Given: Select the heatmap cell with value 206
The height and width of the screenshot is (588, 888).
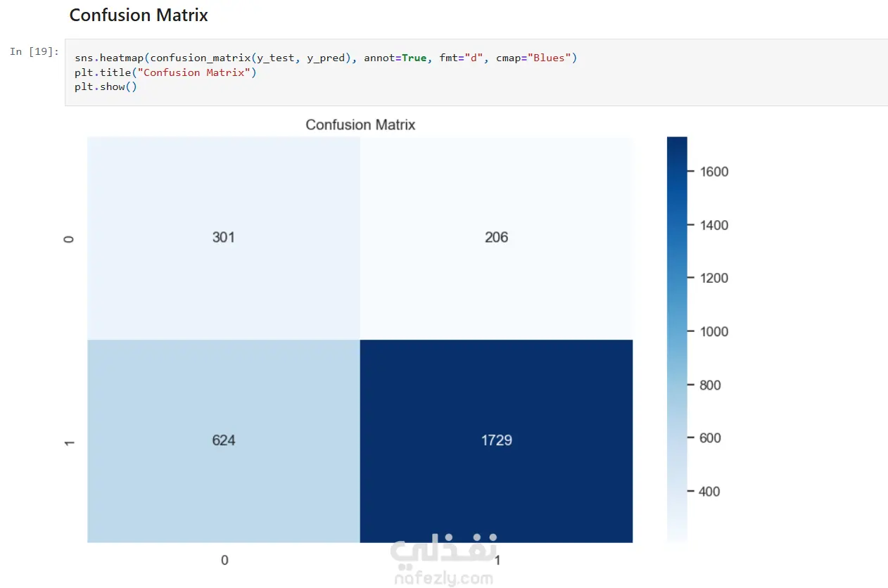Looking at the screenshot, I should coord(496,238).
